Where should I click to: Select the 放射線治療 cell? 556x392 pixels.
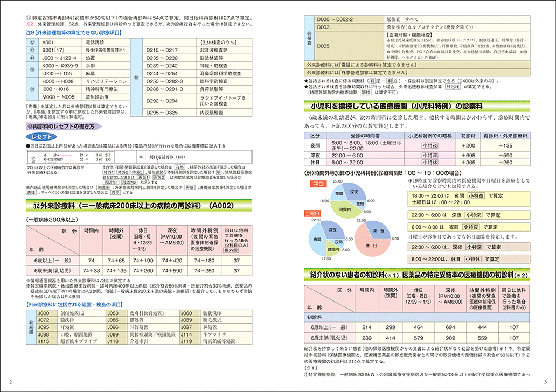pos(106,97)
